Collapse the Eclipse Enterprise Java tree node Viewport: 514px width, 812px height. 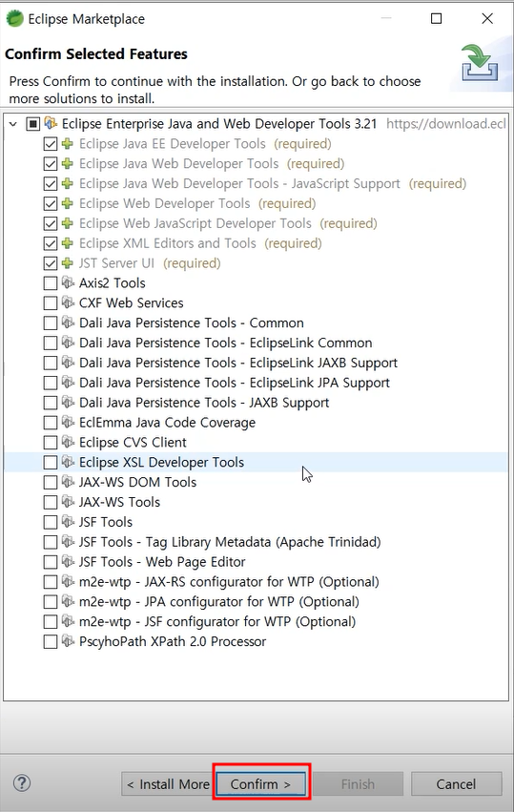[x=13, y=124]
